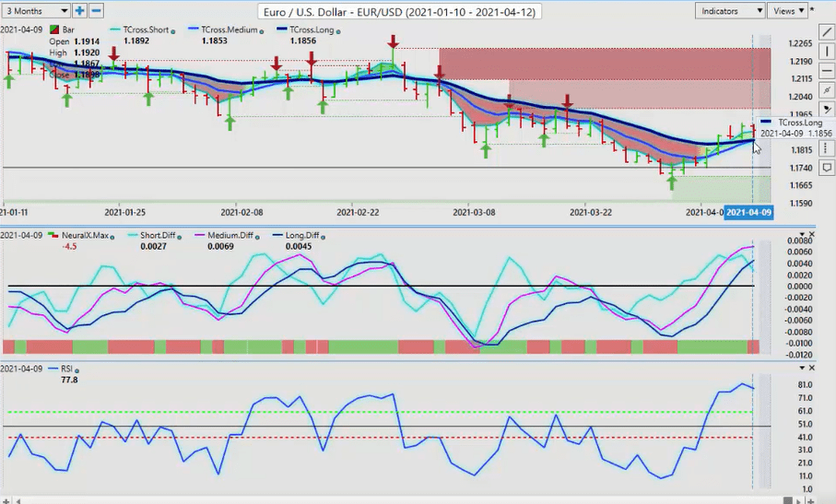The width and height of the screenshot is (836, 504).
Task: Click the Short.Diff legend label
Action: click(158, 236)
